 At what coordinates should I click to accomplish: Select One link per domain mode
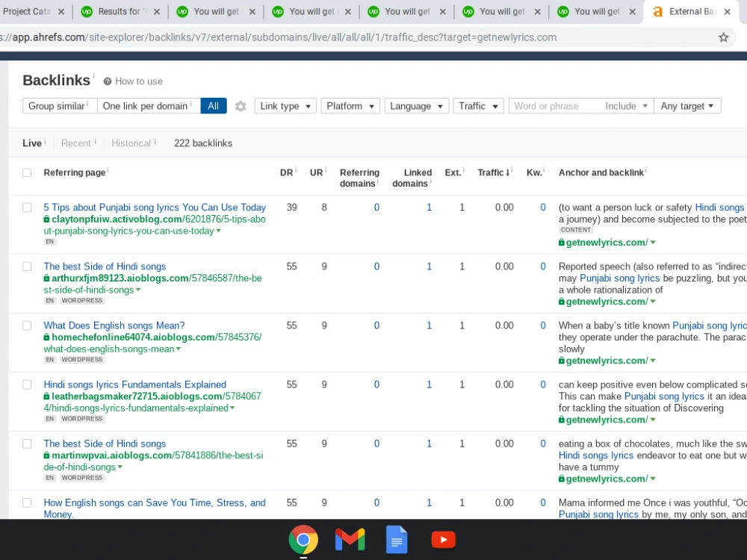[149, 106]
